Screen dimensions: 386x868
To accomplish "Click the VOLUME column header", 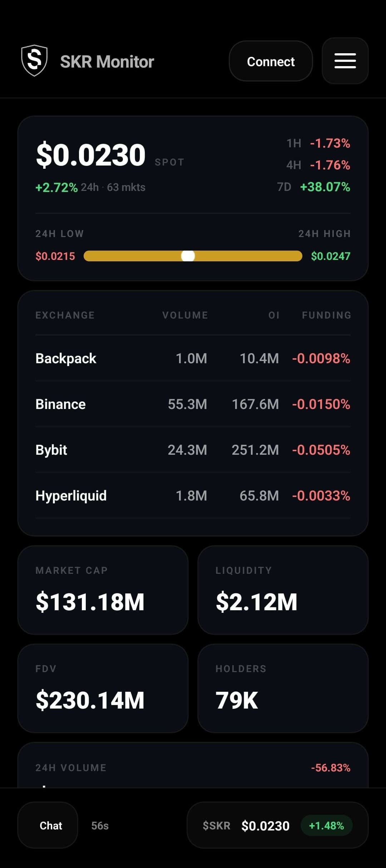I will [185, 315].
